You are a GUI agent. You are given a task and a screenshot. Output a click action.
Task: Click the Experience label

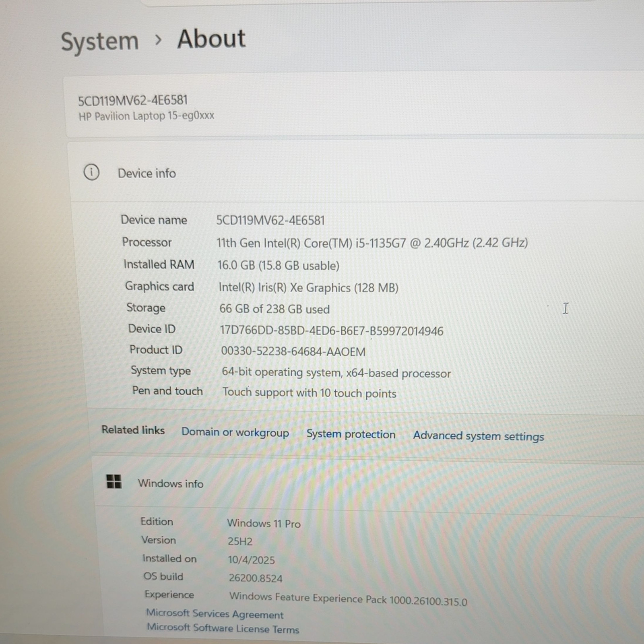pyautogui.click(x=169, y=594)
